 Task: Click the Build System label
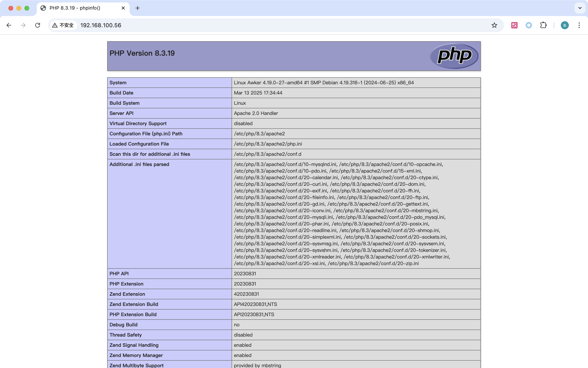point(124,103)
